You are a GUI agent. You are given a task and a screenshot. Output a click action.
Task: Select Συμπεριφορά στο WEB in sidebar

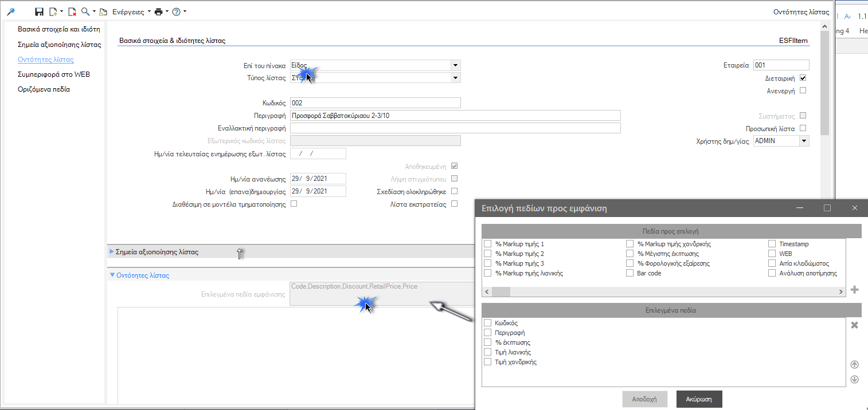pos(54,74)
